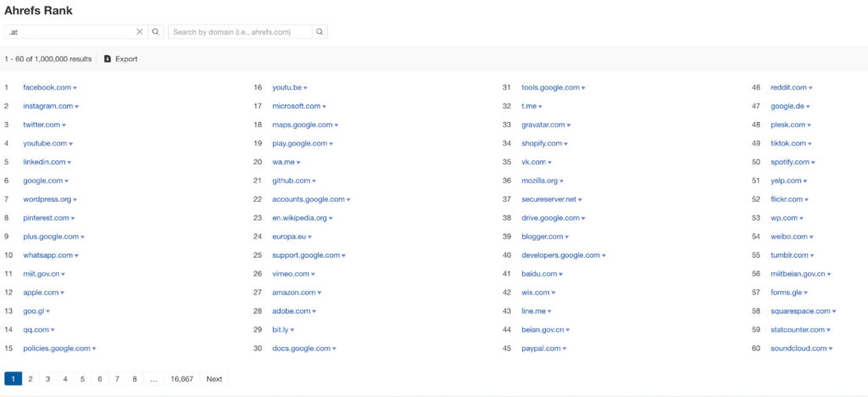This screenshot has height=397, width=868.
Task: Open the apple.com link
Action: pyautogui.click(x=41, y=293)
